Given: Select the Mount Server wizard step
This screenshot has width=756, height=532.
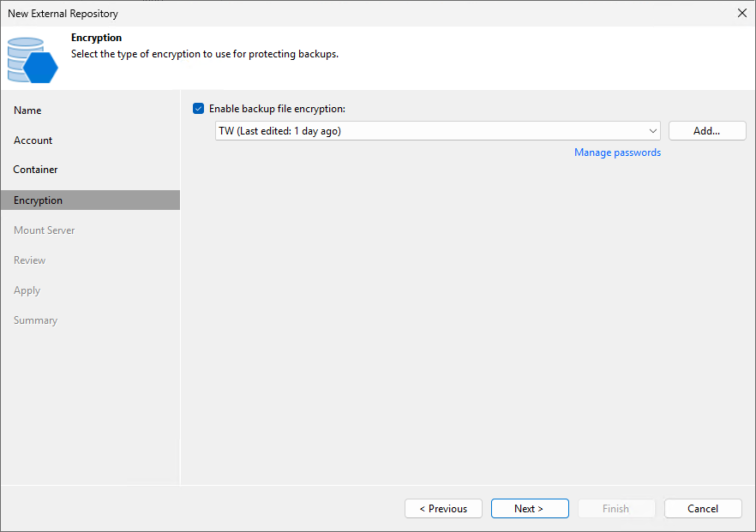Looking at the screenshot, I should click(x=45, y=230).
